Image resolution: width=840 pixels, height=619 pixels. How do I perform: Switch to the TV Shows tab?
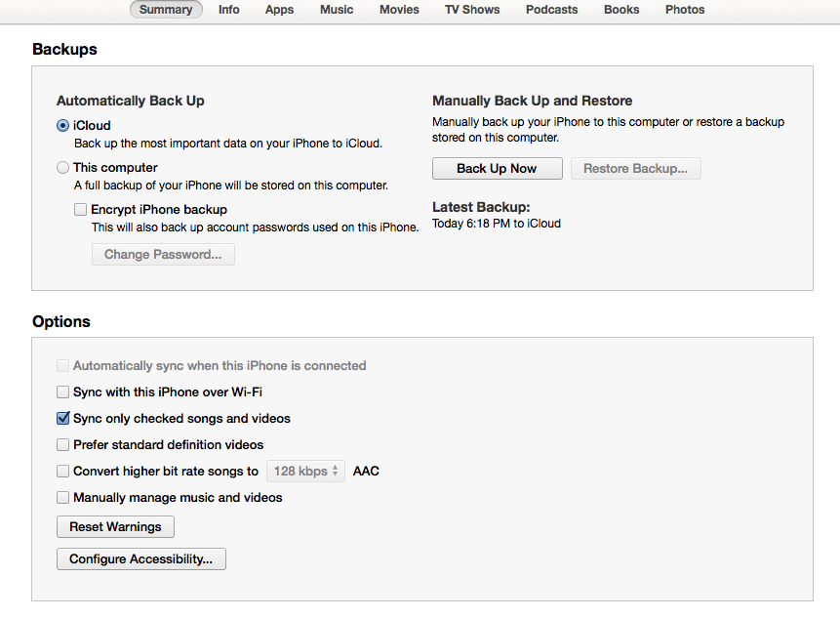(472, 10)
